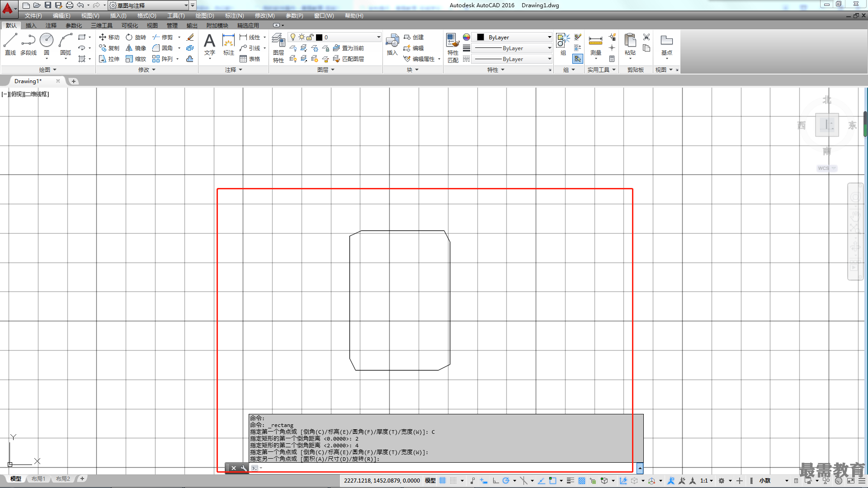Click the Paste (粘贴) icon
This screenshot has width=868, height=488.
click(630, 44)
